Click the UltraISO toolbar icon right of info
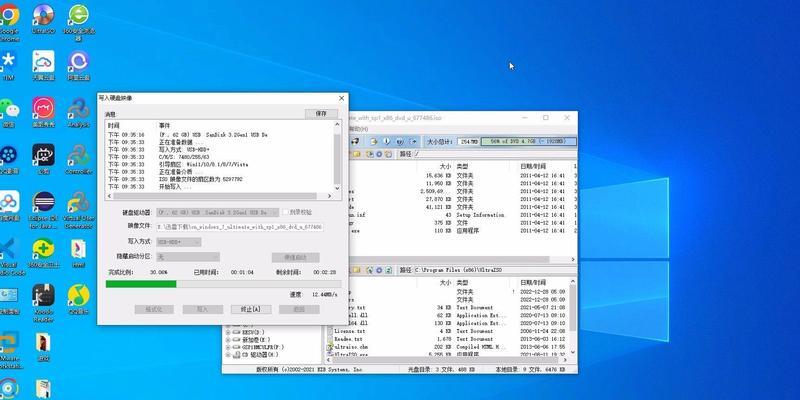Screen dimensions: 800x400 400,141
